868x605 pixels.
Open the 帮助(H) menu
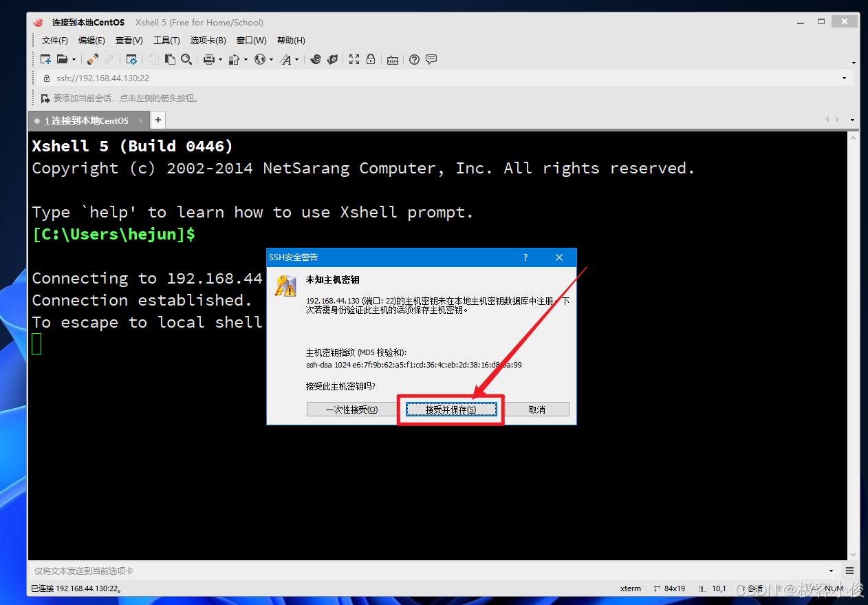tap(291, 41)
